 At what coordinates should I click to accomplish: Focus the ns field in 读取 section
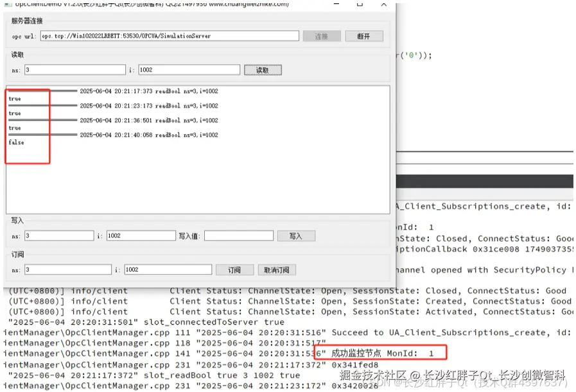point(75,70)
